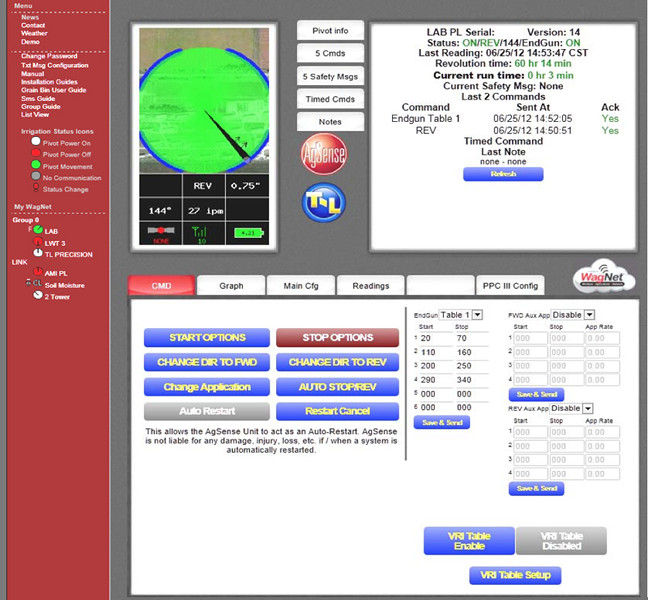Click the TL PRECISION pivot status icon
This screenshot has height=600, width=648.
point(37,254)
